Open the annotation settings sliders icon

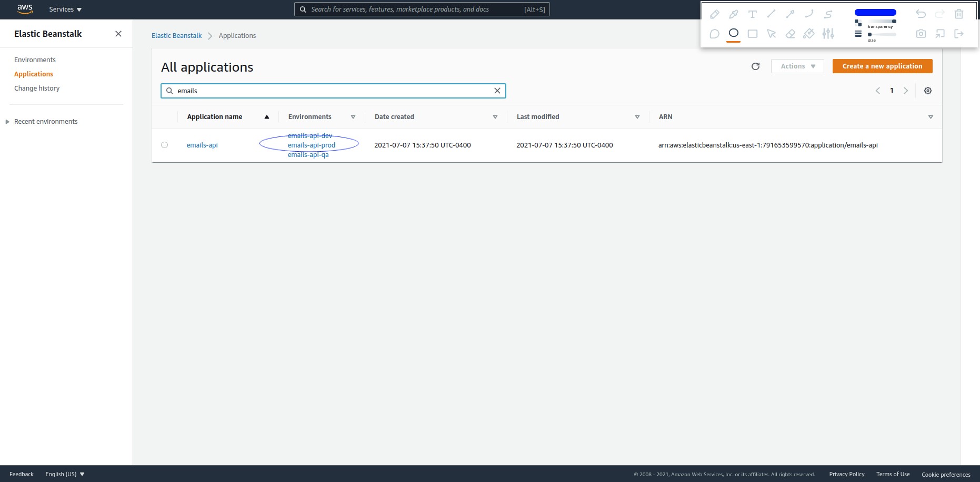point(828,34)
